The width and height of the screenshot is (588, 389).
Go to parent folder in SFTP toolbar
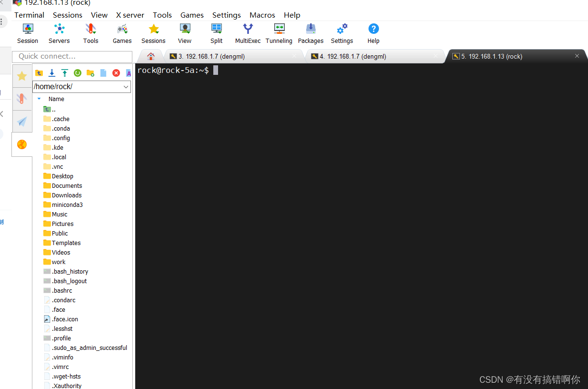tap(39, 73)
